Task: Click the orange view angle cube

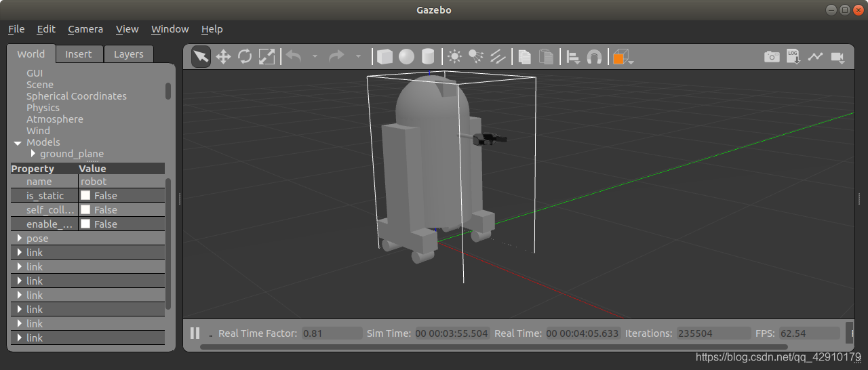Action: coord(620,58)
